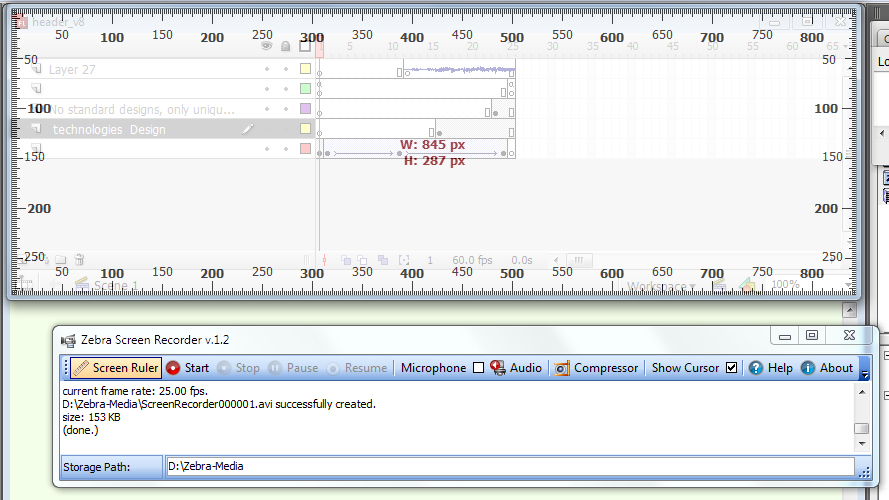Enable the Microphone checkbox
The width and height of the screenshot is (889, 500).
[x=479, y=368]
